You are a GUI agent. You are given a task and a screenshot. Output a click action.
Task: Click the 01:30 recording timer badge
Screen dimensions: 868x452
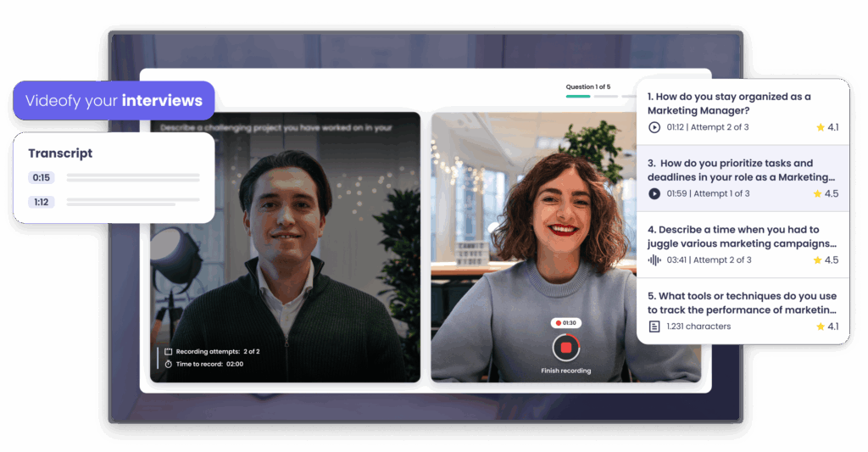565,323
